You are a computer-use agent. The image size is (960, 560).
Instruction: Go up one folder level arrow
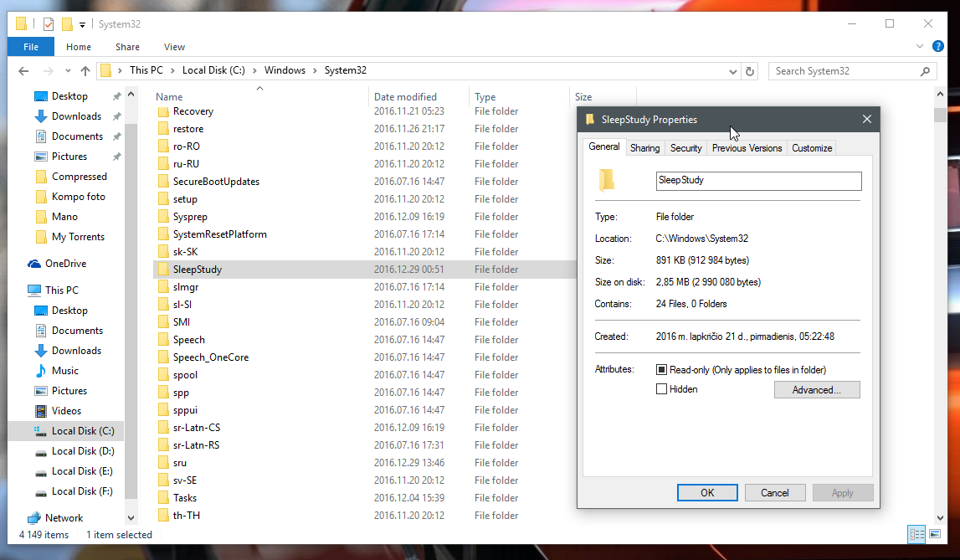85,71
